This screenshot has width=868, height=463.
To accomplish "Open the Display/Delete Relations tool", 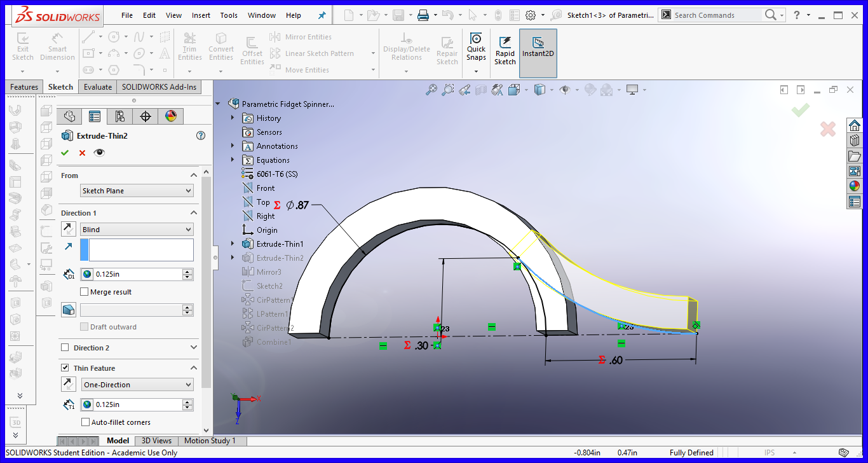I will [406, 46].
